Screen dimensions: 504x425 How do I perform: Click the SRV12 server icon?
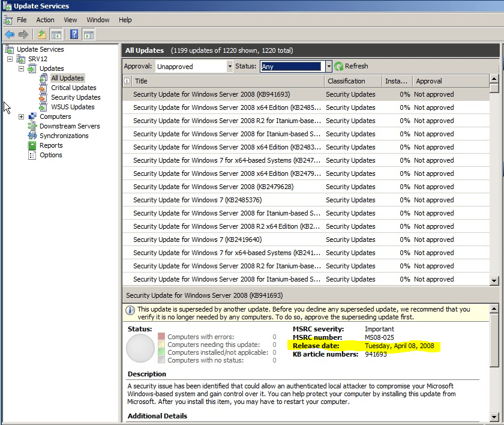click(21, 59)
